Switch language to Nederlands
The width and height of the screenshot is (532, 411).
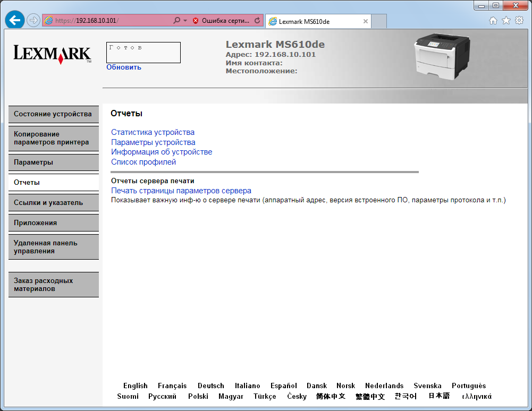(384, 386)
